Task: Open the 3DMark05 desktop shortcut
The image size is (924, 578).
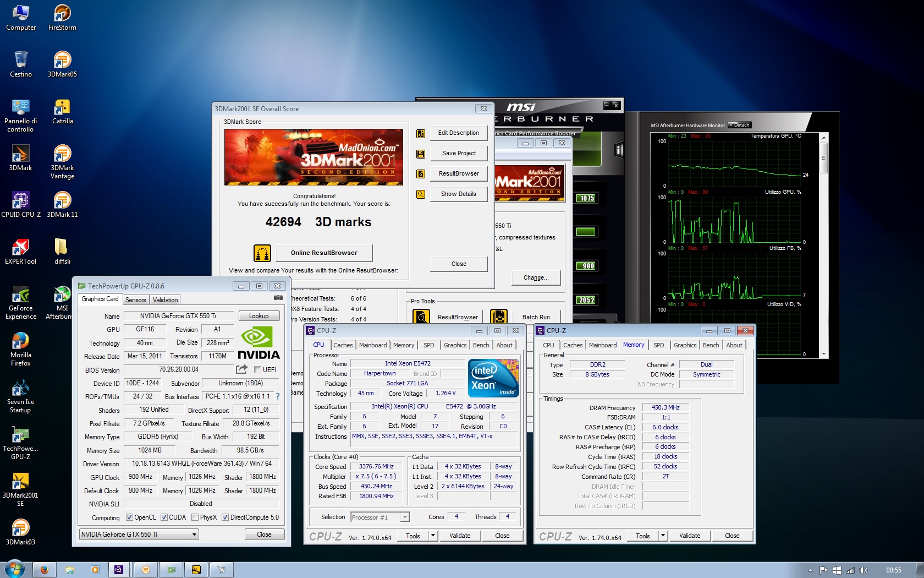Action: (62, 64)
